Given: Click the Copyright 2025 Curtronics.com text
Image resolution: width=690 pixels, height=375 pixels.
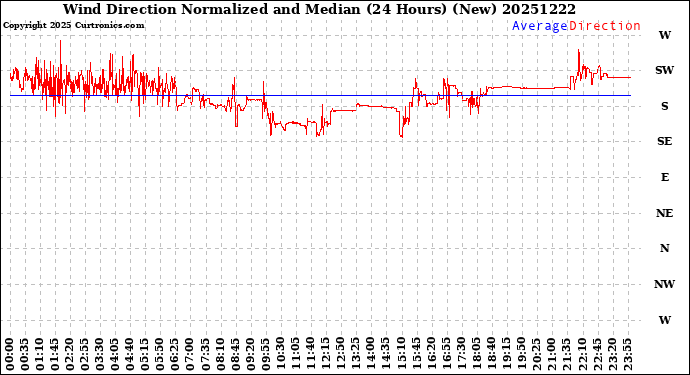Looking at the screenshot, I should (x=73, y=26).
